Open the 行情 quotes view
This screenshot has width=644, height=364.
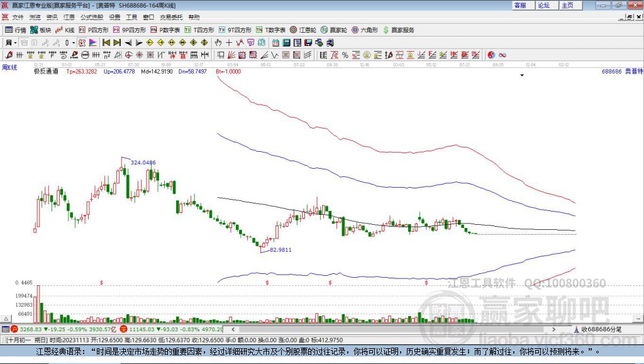click(x=15, y=30)
